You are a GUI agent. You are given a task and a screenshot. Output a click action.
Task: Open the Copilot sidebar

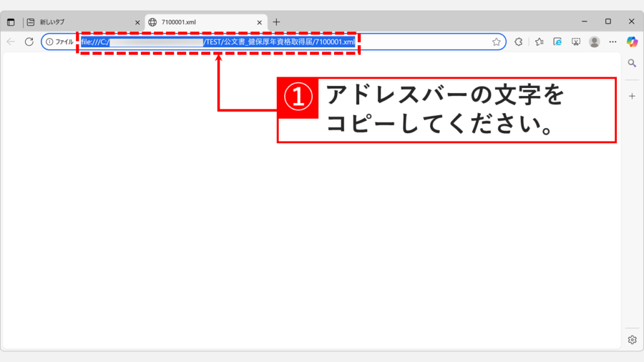pyautogui.click(x=633, y=41)
